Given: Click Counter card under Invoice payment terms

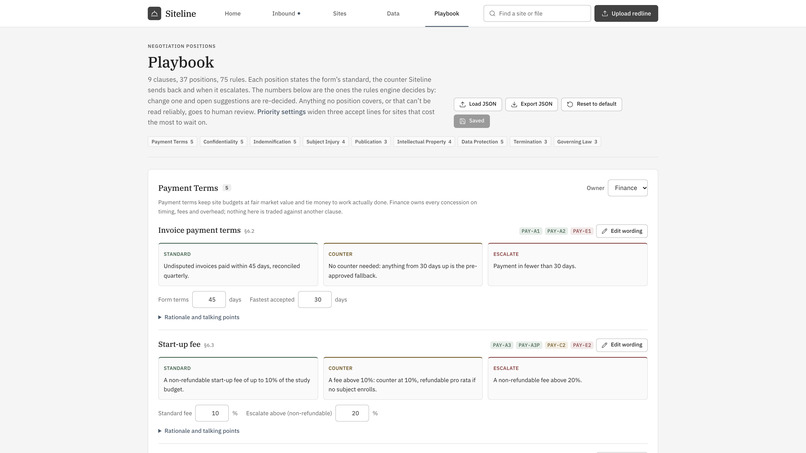Looking at the screenshot, I should coord(403,264).
